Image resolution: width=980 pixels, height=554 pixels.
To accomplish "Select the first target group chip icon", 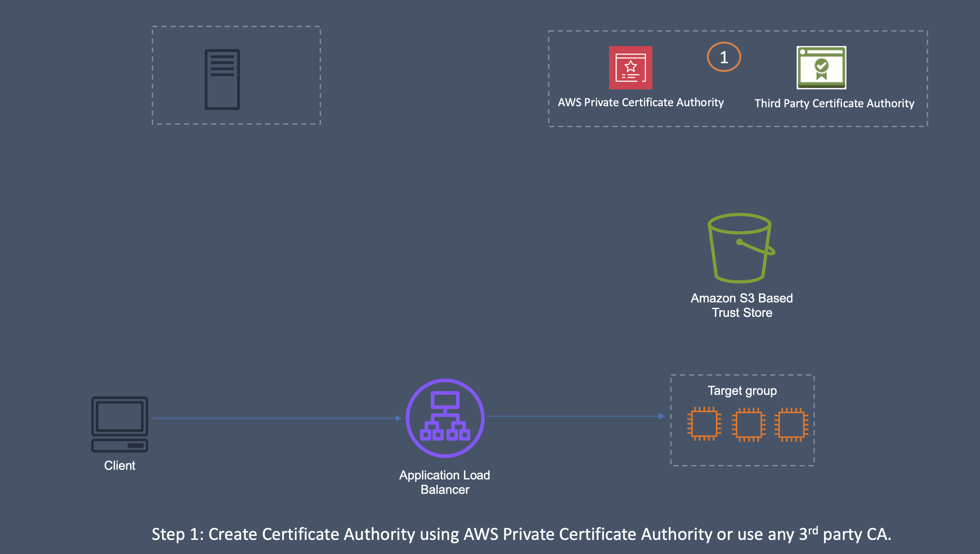I will click(x=704, y=424).
